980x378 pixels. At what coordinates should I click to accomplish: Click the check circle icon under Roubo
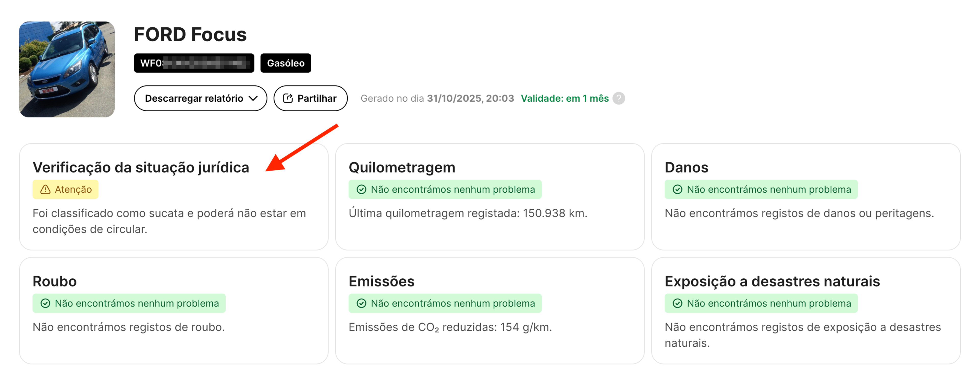coord(45,303)
